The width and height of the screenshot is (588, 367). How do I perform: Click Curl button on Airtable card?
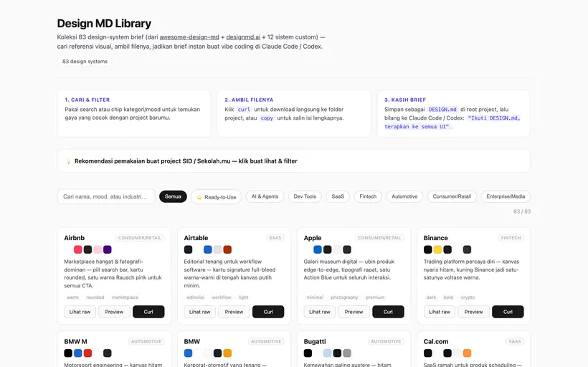pos(268,312)
